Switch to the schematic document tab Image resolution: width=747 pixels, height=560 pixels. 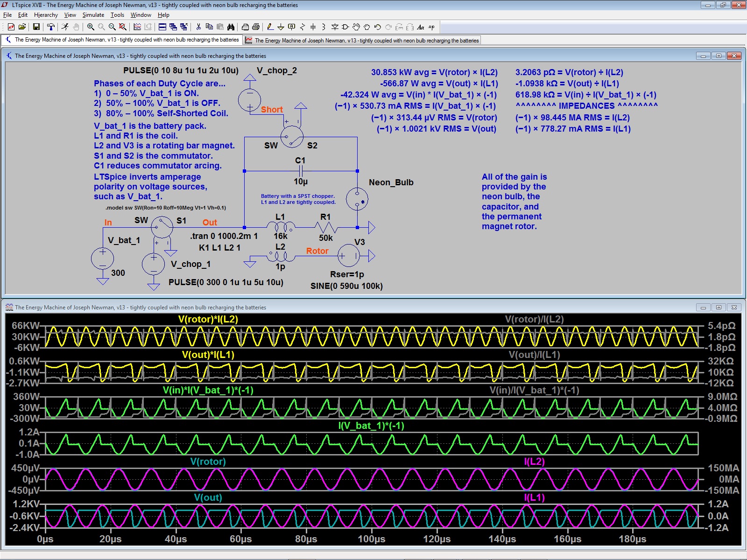pyautogui.click(x=122, y=40)
